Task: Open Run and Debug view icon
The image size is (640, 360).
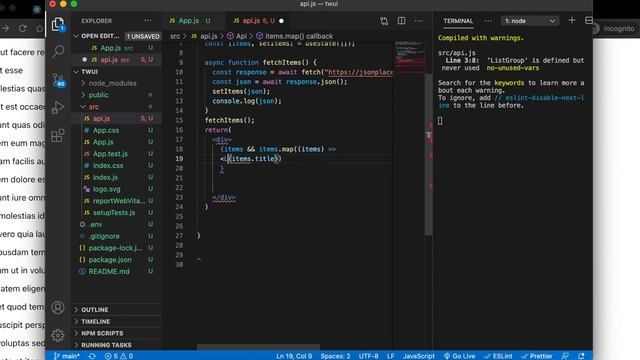Action: (58, 107)
